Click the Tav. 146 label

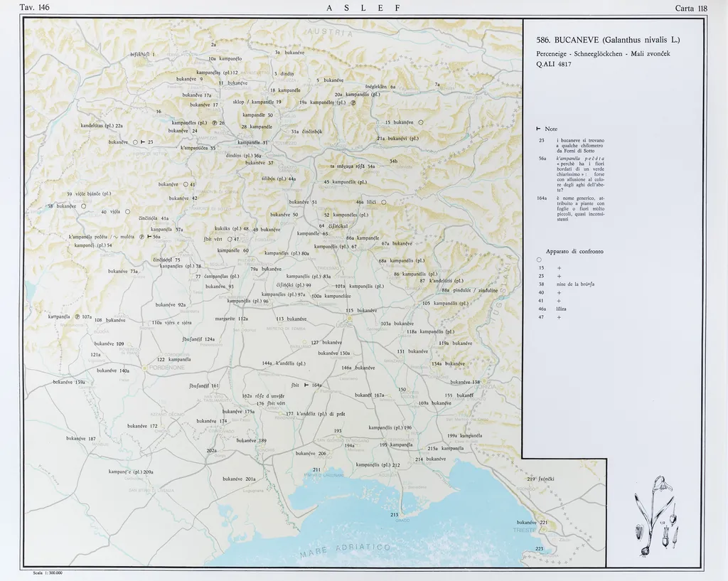[33, 7]
